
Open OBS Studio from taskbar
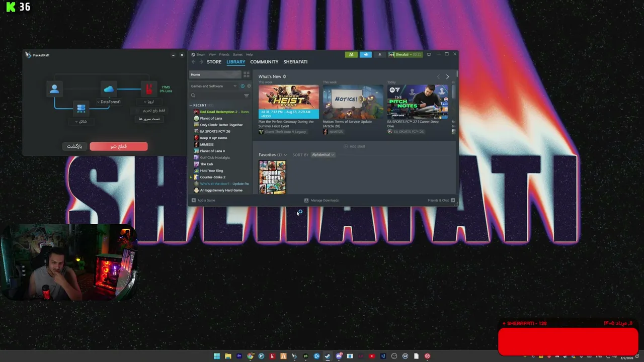(394, 356)
